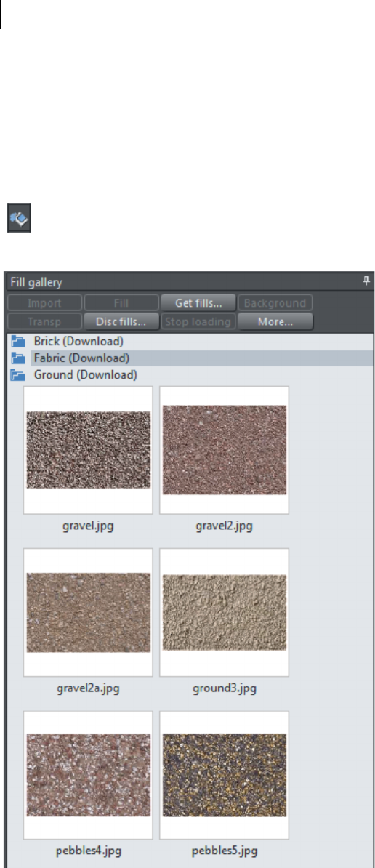Pin the Fill gallery panel

[x=366, y=281]
